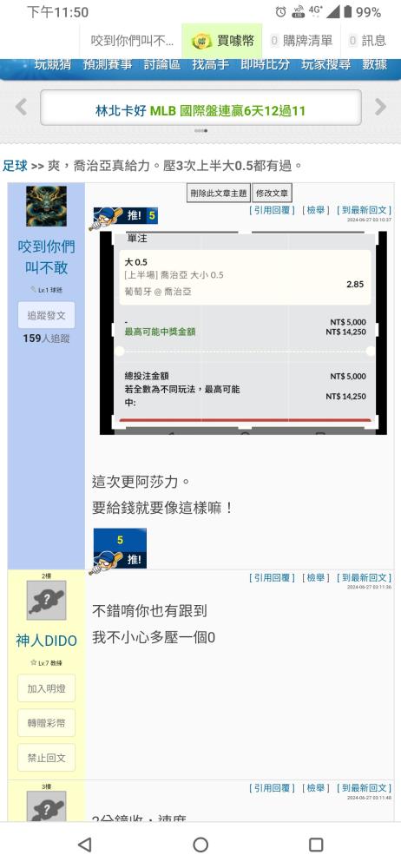Show previous banner with left arrow
The width and height of the screenshot is (401, 868).
coord(21,107)
